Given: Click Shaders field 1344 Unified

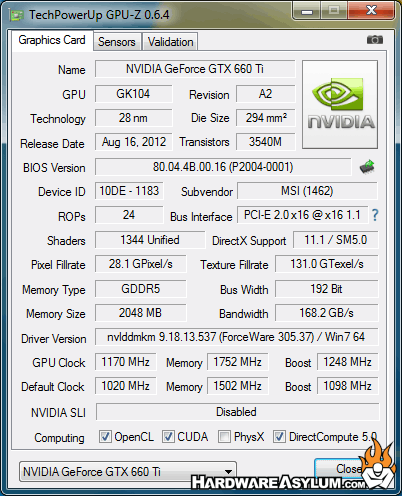Looking at the screenshot, I should pos(150,240).
